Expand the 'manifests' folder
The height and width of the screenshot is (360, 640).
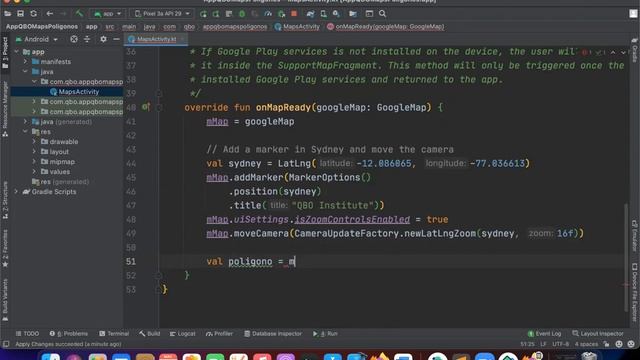click(26, 62)
